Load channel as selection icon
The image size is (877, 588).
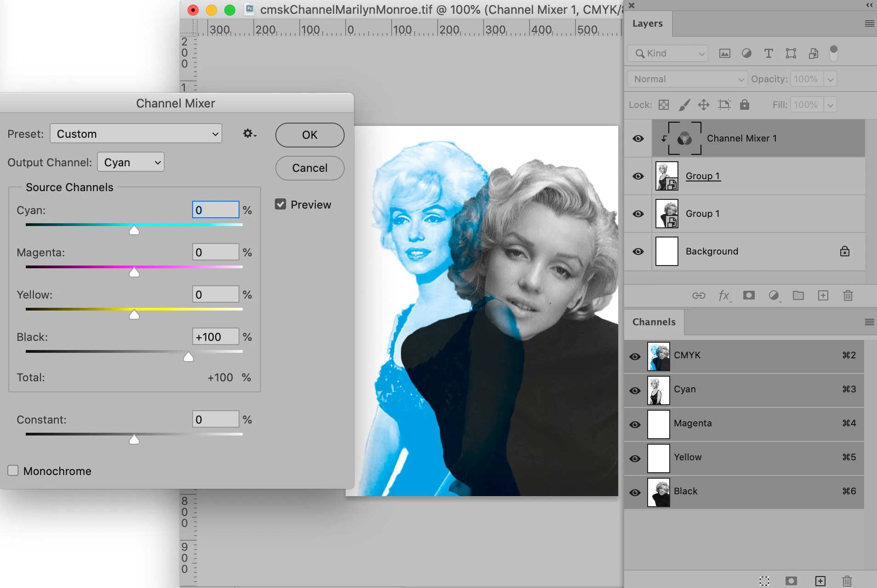pyautogui.click(x=764, y=581)
